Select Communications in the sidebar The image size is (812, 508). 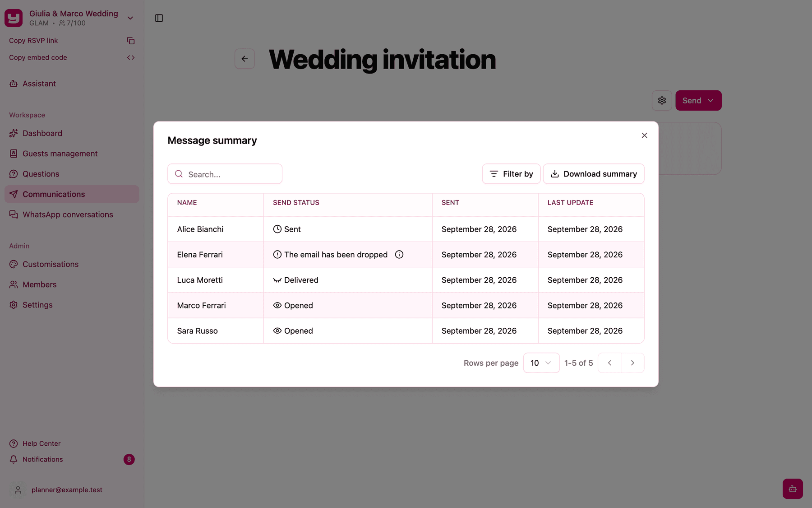tap(72, 194)
